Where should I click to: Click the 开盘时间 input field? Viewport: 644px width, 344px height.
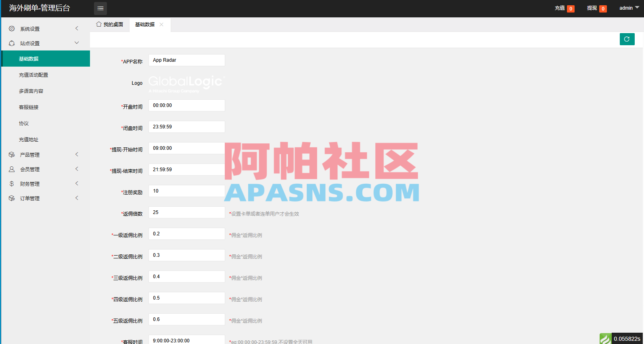pyautogui.click(x=187, y=105)
